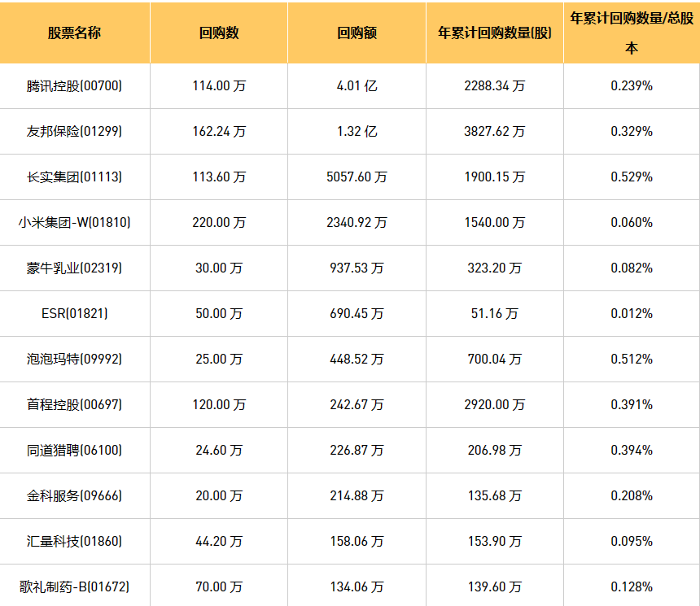This screenshot has width=700, height=606.
Task: Click the 回购数 column header
Action: pos(219,33)
